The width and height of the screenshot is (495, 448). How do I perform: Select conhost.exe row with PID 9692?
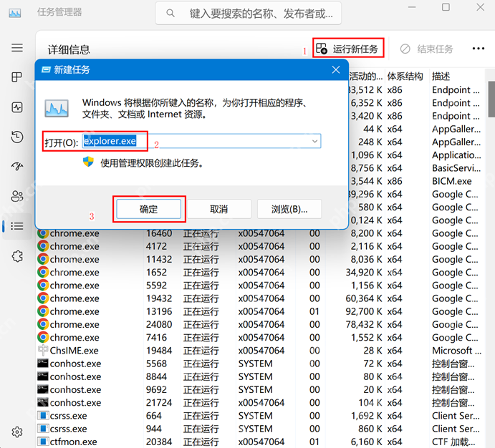pos(259,390)
